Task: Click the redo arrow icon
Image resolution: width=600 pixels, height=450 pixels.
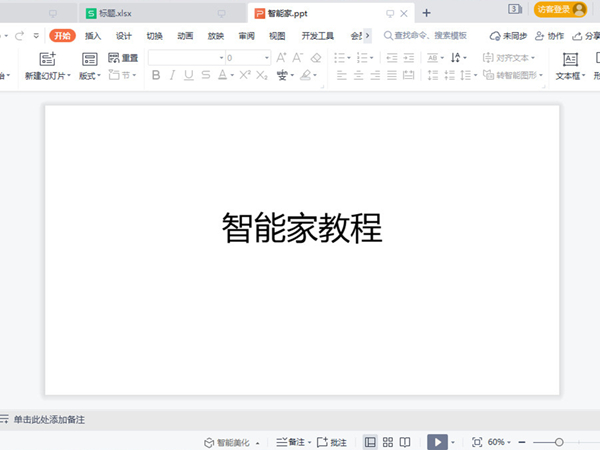Action: [x=19, y=36]
